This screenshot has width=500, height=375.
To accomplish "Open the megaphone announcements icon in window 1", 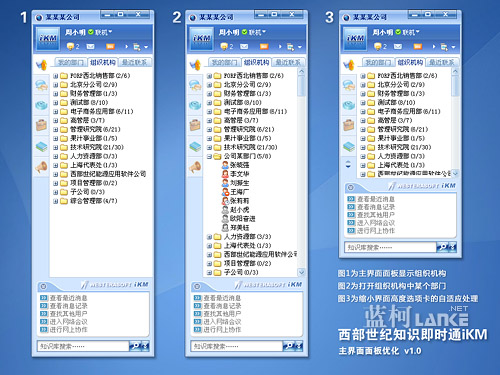I will 41,167.
